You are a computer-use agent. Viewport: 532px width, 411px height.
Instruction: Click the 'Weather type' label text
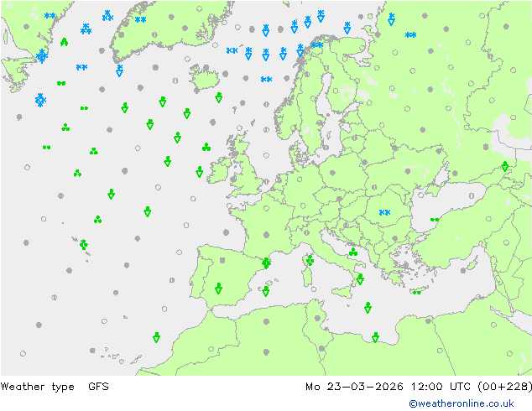click(37, 387)
